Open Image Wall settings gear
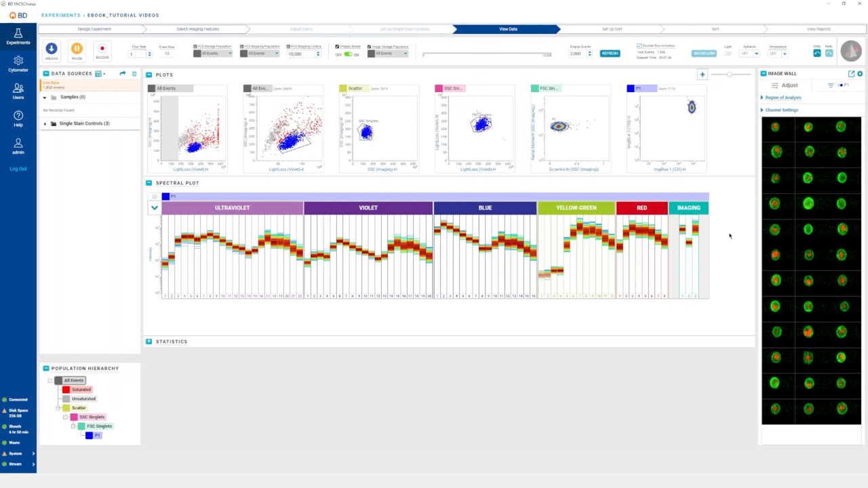Image resolution: width=868 pixels, height=488 pixels. (x=860, y=74)
